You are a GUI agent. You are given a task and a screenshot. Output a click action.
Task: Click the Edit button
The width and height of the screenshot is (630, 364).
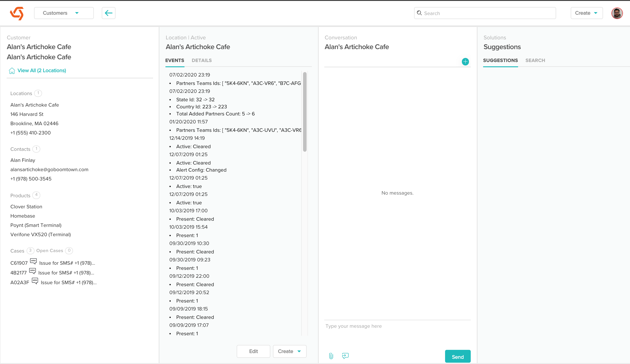pos(253,351)
